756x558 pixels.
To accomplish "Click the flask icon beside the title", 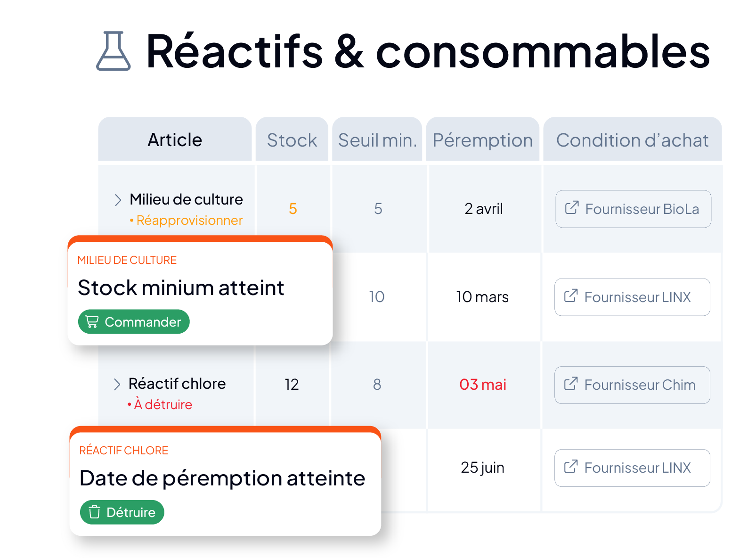I will coord(113,51).
